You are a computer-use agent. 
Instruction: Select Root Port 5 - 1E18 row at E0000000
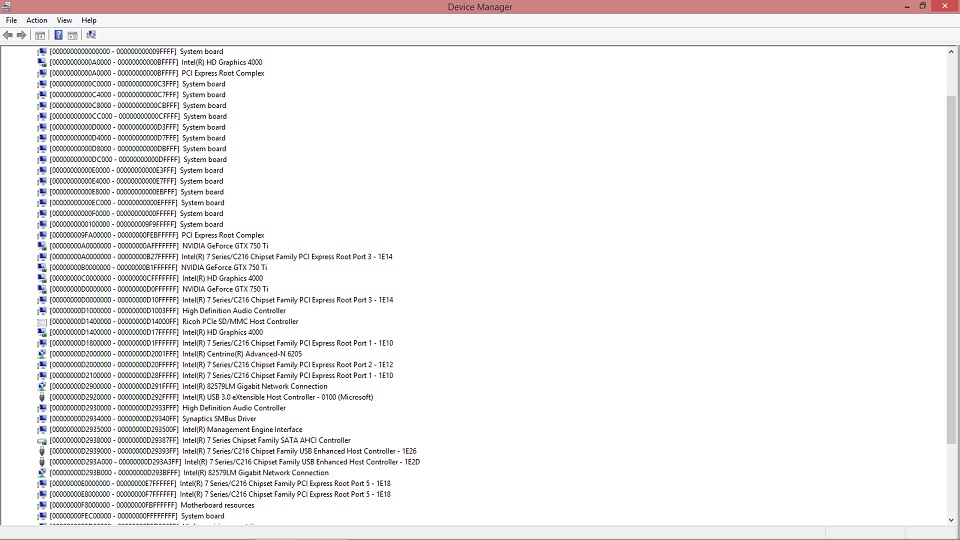(x=220, y=484)
